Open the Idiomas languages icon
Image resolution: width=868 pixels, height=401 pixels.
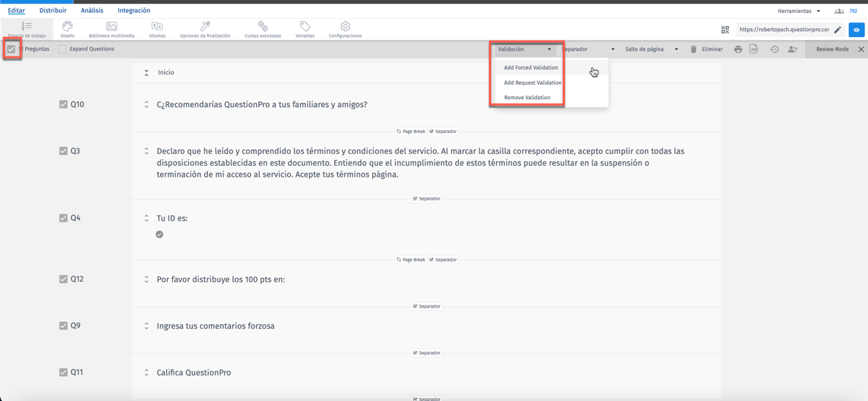(x=157, y=26)
